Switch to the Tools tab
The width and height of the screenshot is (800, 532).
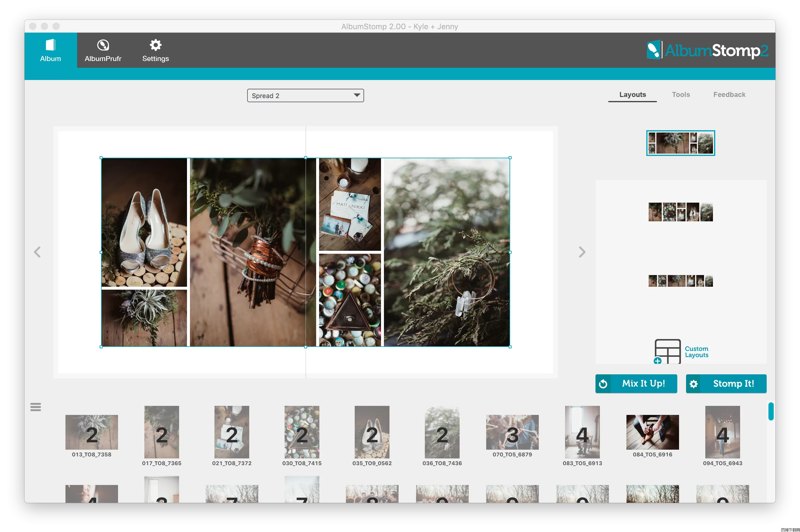(680, 95)
